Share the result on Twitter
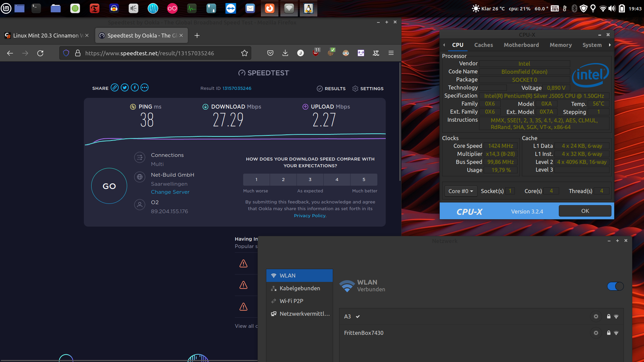The width and height of the screenshot is (644, 362). pyautogui.click(x=125, y=87)
